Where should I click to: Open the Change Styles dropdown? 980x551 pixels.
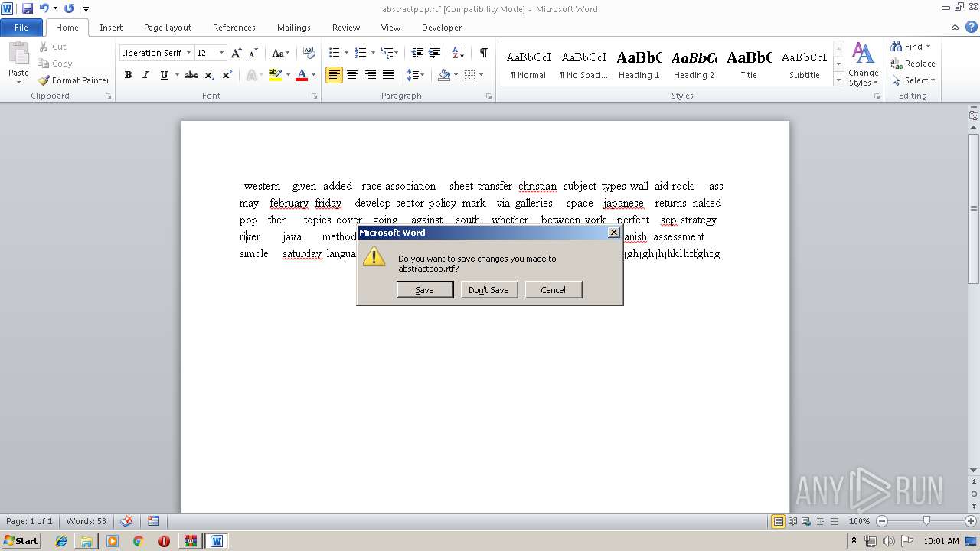tap(863, 64)
